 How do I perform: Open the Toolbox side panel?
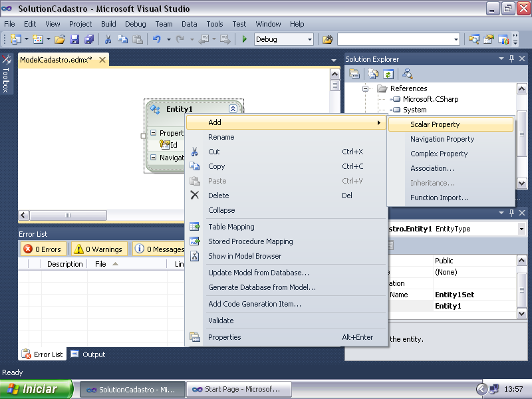click(x=6, y=74)
